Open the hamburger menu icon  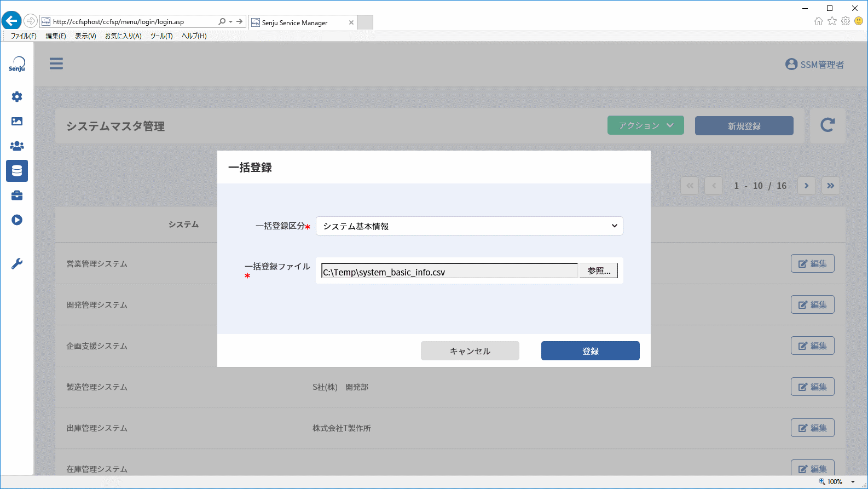coord(56,64)
